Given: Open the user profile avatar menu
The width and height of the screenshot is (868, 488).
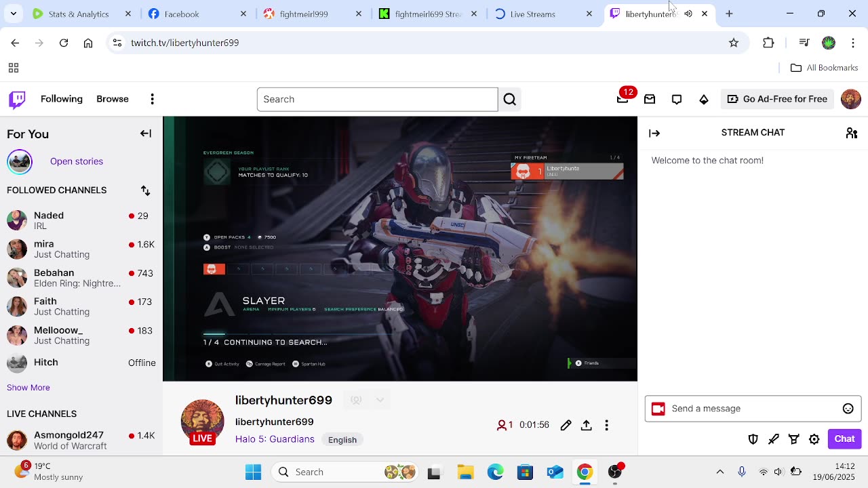Looking at the screenshot, I should (x=850, y=99).
